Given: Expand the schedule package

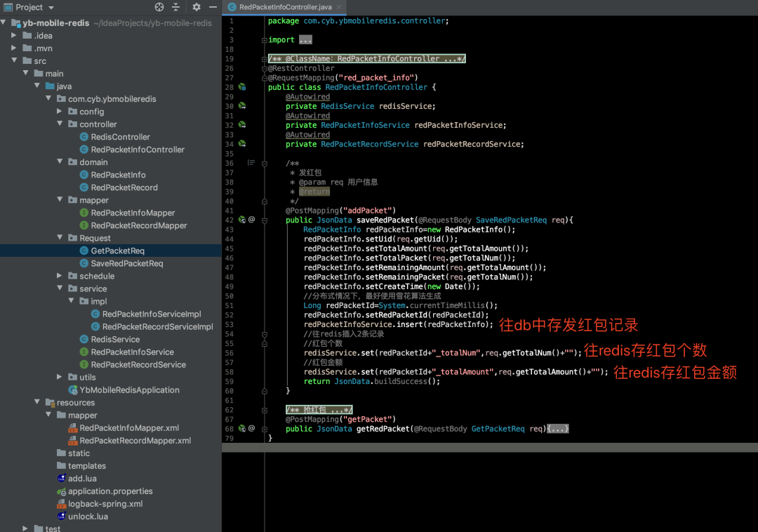Looking at the screenshot, I should (60, 276).
